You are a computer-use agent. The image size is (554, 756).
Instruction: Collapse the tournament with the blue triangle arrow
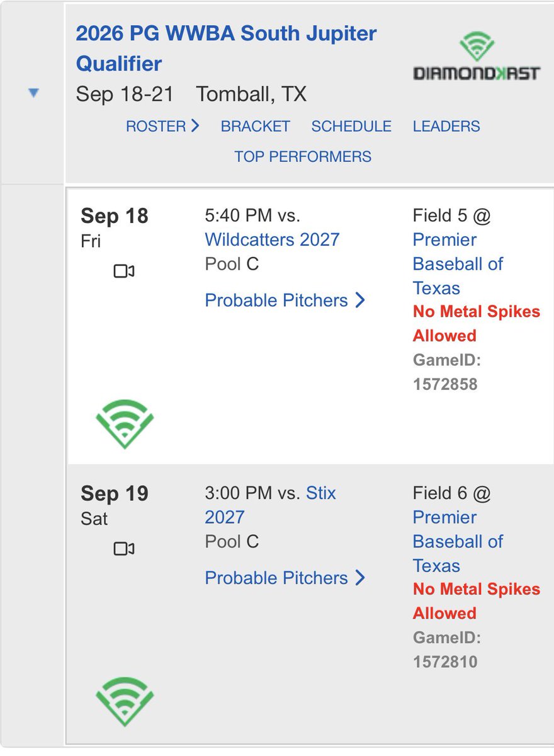click(33, 93)
